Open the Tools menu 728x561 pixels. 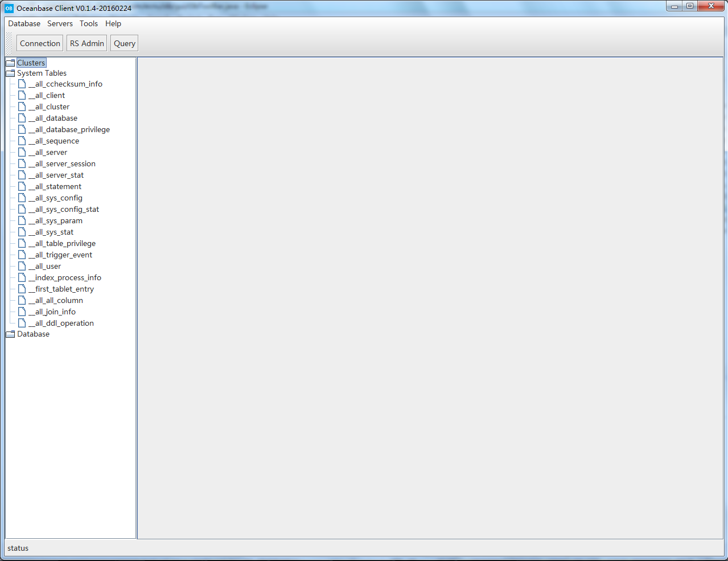pyautogui.click(x=89, y=23)
